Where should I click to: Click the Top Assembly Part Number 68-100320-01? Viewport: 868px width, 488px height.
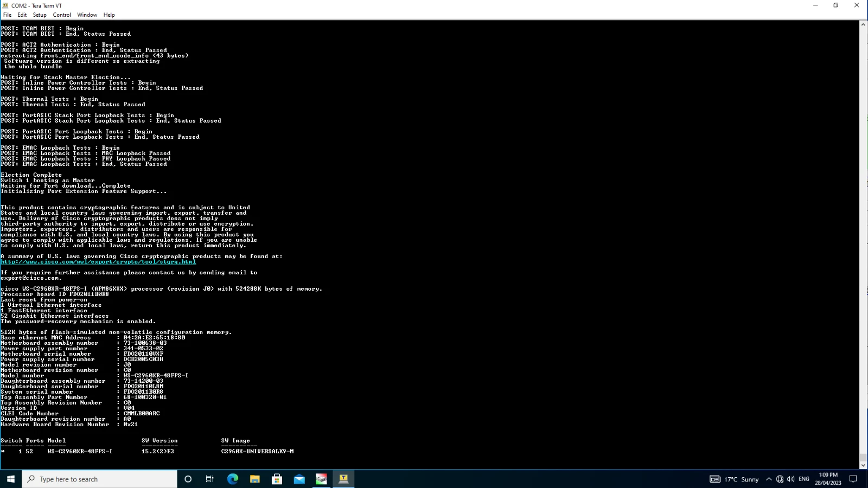145,397
